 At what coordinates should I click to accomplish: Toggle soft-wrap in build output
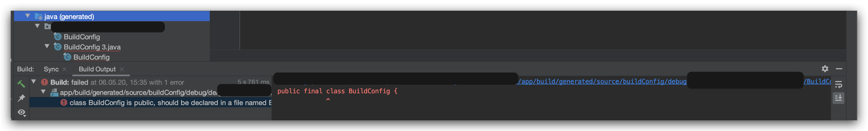[838, 84]
